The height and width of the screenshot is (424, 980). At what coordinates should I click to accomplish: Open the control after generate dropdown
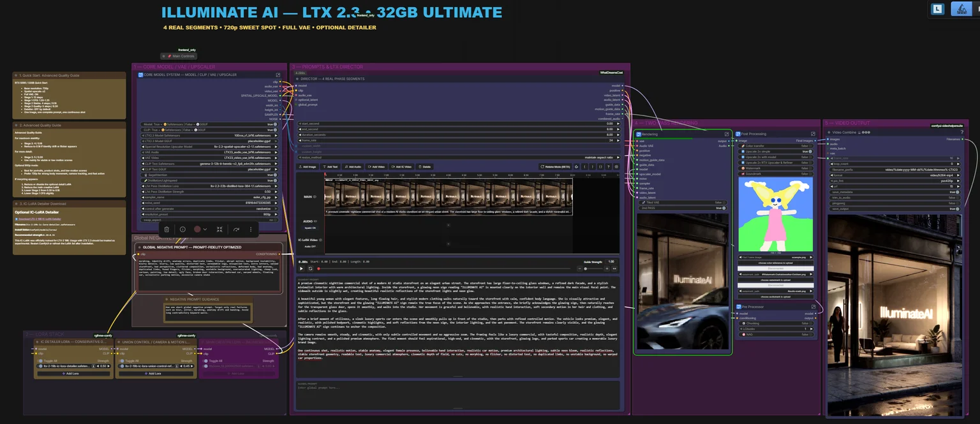[209, 208]
